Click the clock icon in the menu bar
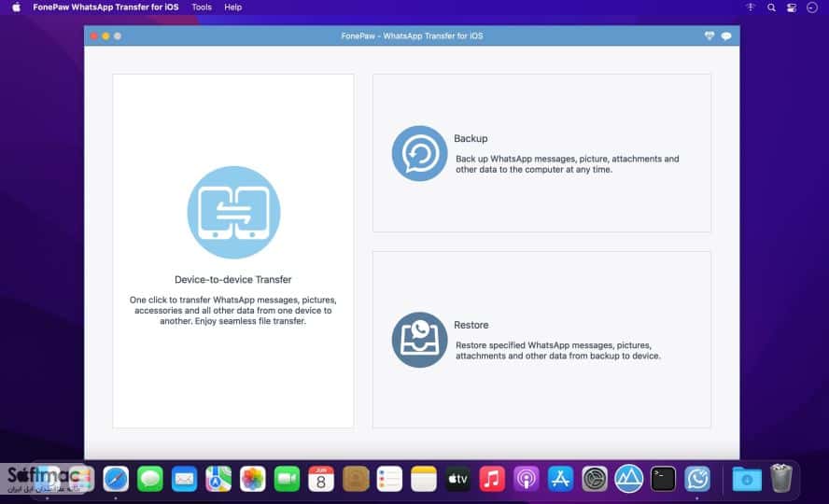 click(812, 7)
